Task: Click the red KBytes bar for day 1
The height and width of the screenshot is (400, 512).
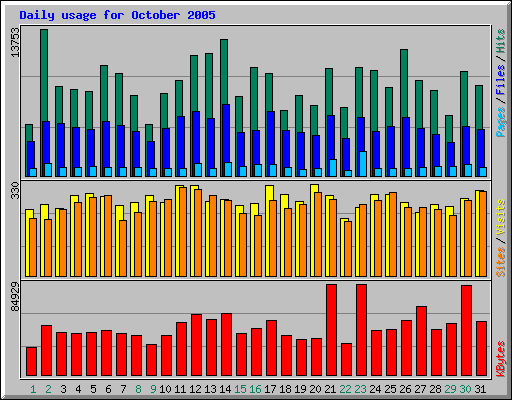Action: coord(31,362)
